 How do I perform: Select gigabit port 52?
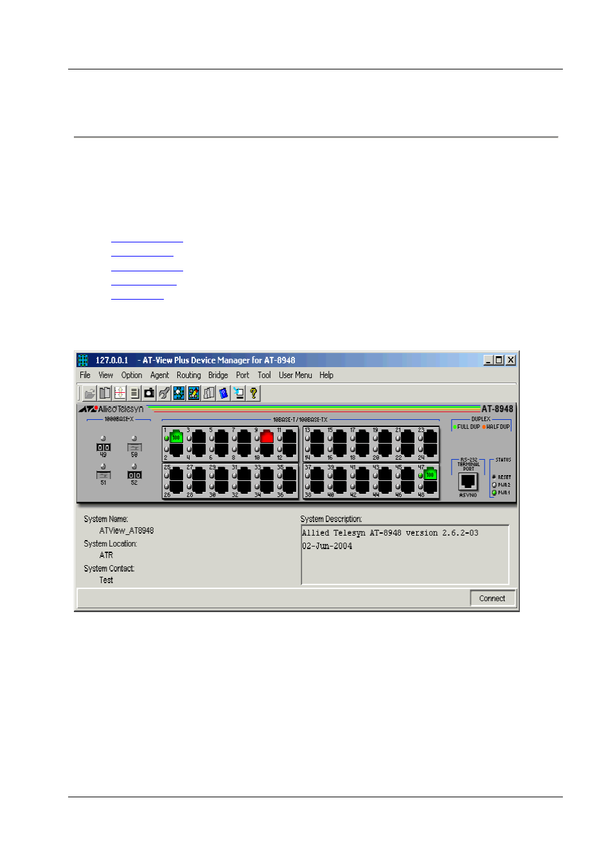(134, 475)
